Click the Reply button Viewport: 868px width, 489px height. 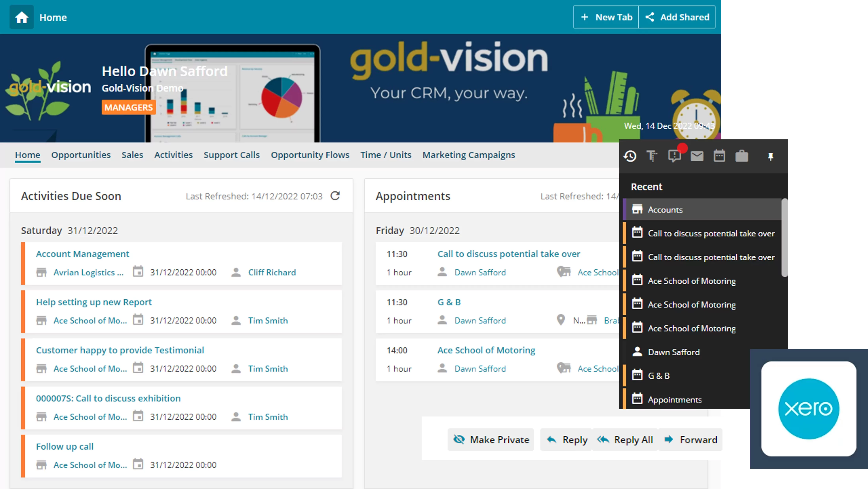click(566, 439)
